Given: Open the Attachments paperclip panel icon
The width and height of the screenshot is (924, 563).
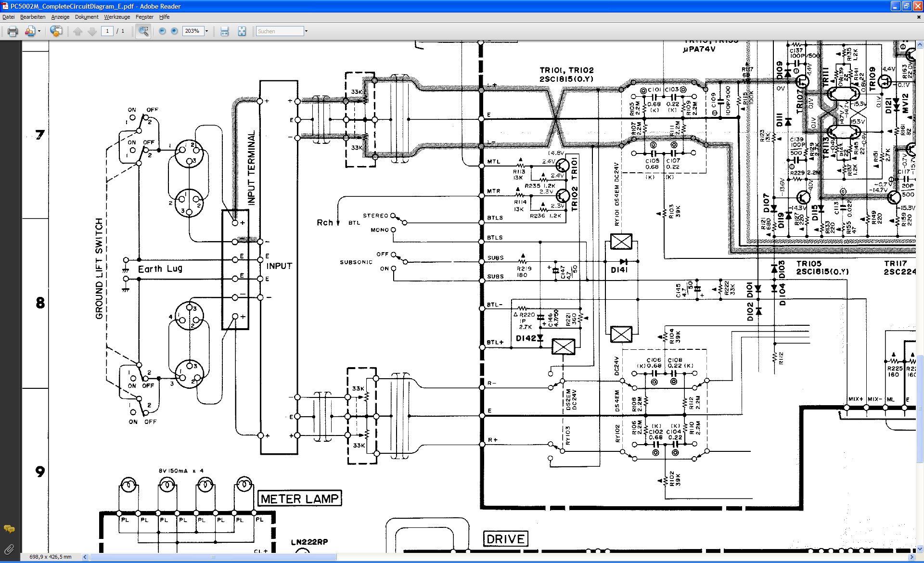Looking at the screenshot, I should [9, 549].
